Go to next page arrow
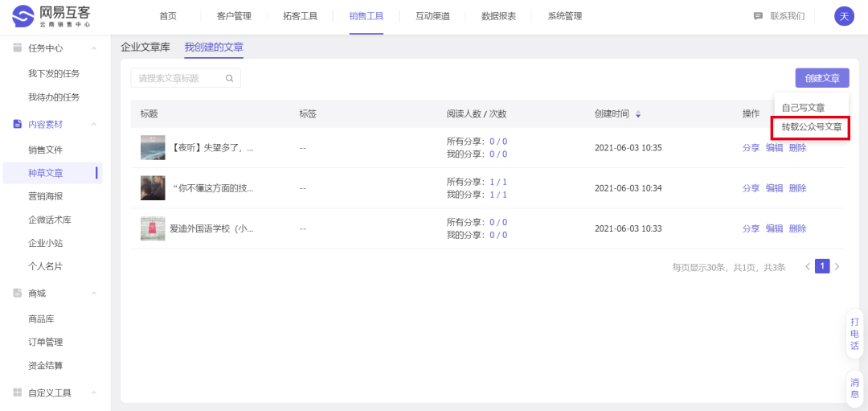The image size is (868, 411). 837,266
